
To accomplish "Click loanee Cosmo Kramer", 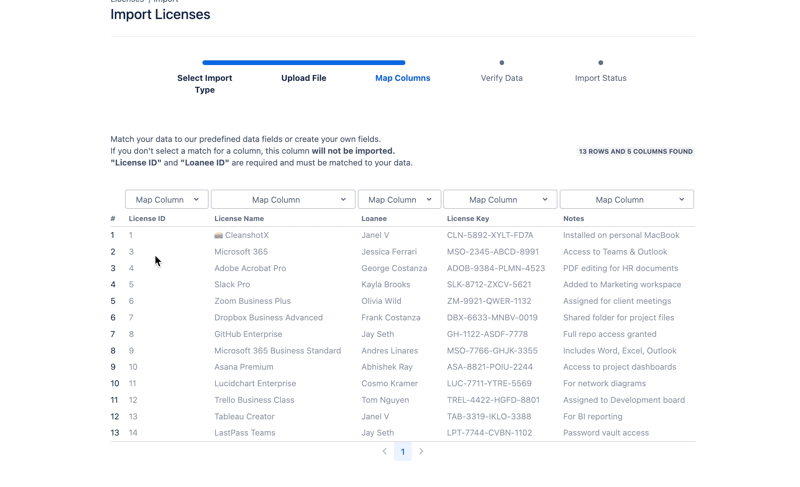I will pyautogui.click(x=390, y=383).
